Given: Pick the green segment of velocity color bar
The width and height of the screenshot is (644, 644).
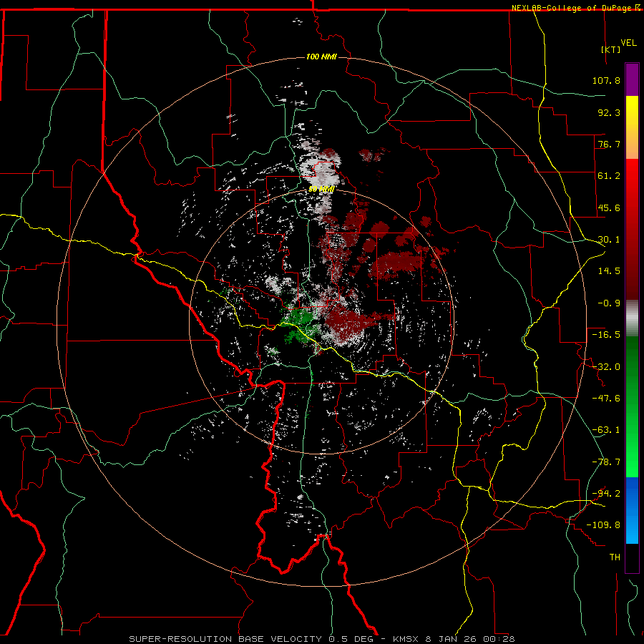Looking at the screenshot, I should [632, 406].
